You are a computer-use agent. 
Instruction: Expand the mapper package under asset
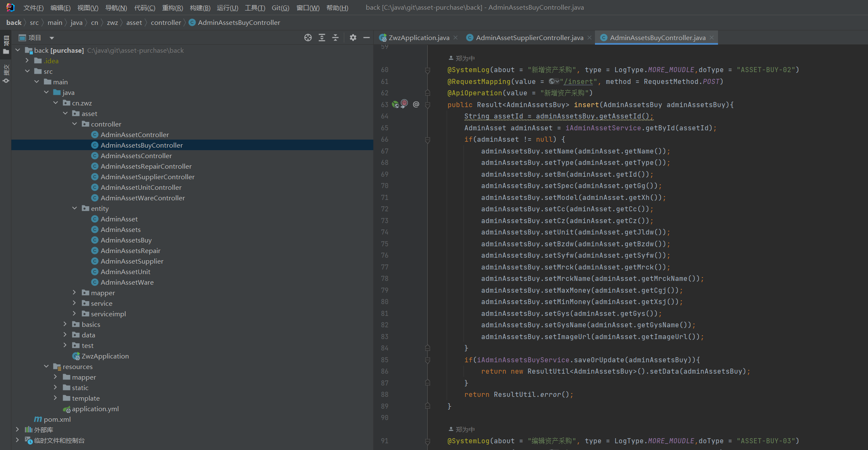(75, 293)
